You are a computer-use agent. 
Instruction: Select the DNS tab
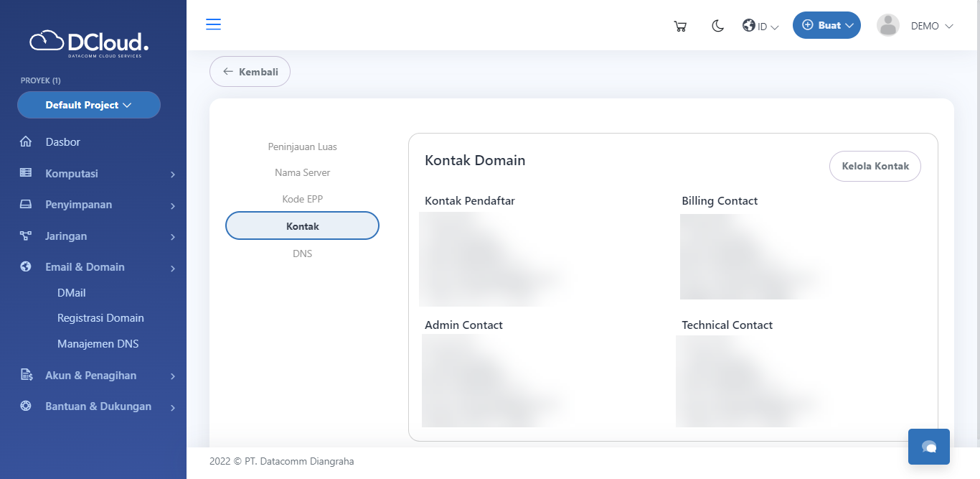click(302, 254)
